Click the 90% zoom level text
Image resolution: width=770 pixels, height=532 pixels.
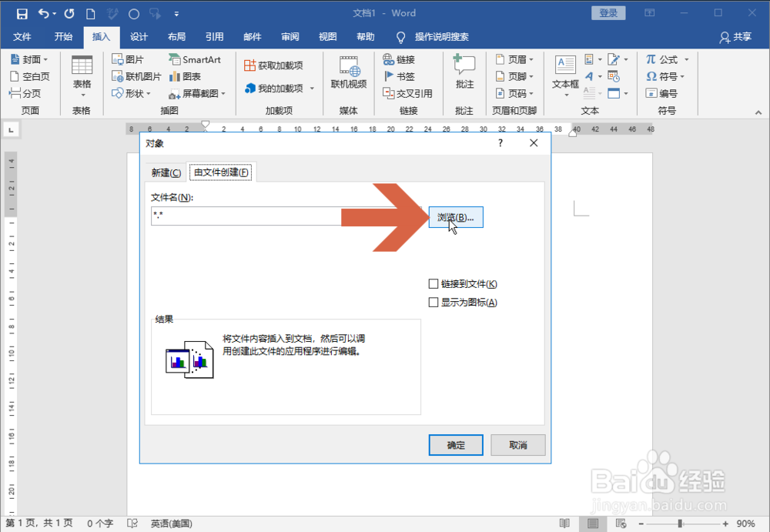tap(745, 524)
